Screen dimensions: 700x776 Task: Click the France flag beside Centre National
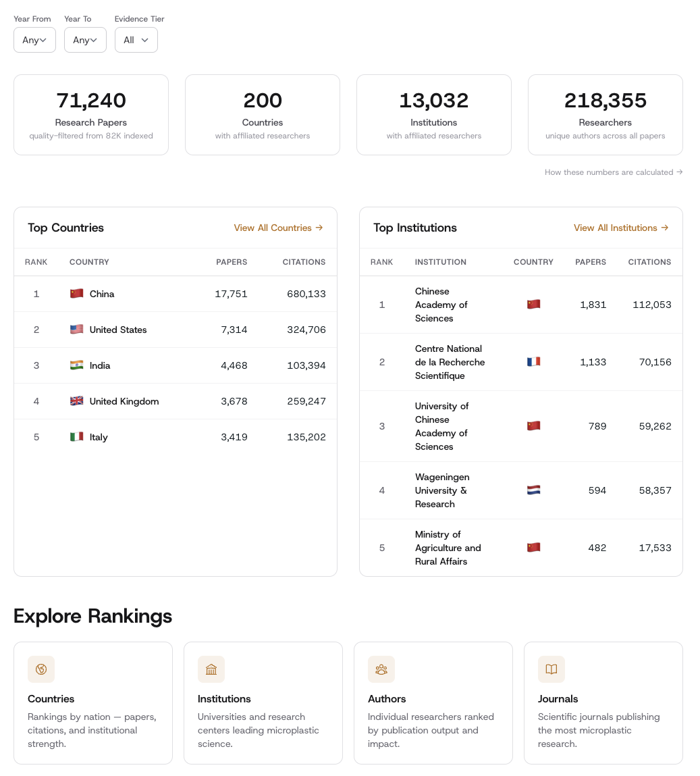tap(533, 362)
